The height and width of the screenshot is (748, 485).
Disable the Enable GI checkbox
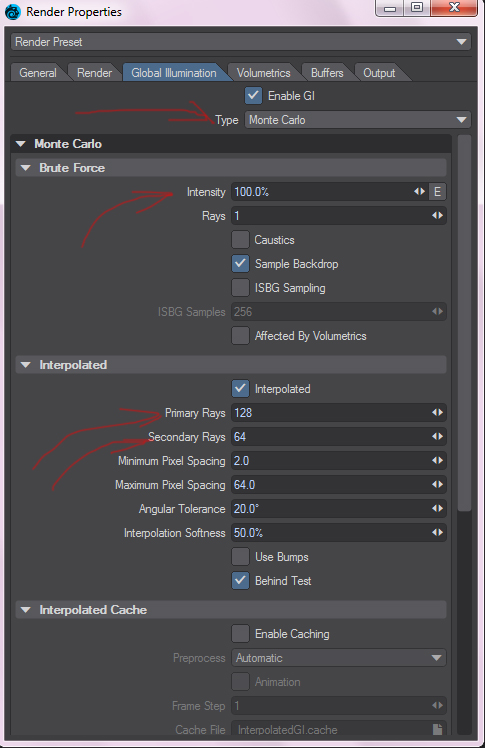(x=253, y=95)
